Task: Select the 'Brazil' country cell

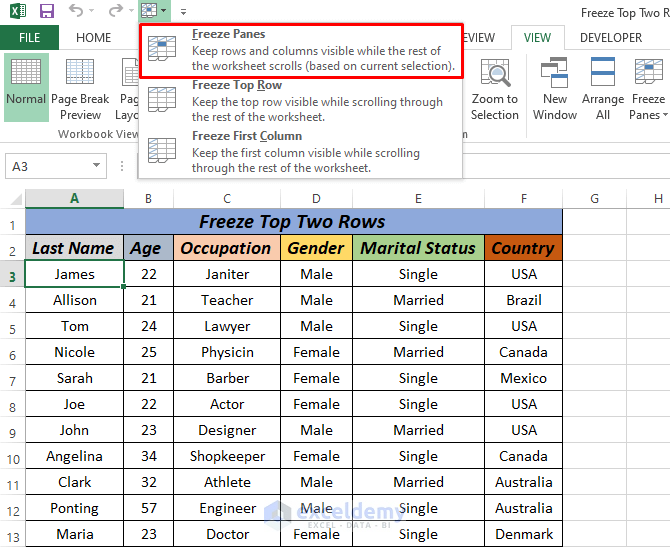Action: point(523,300)
